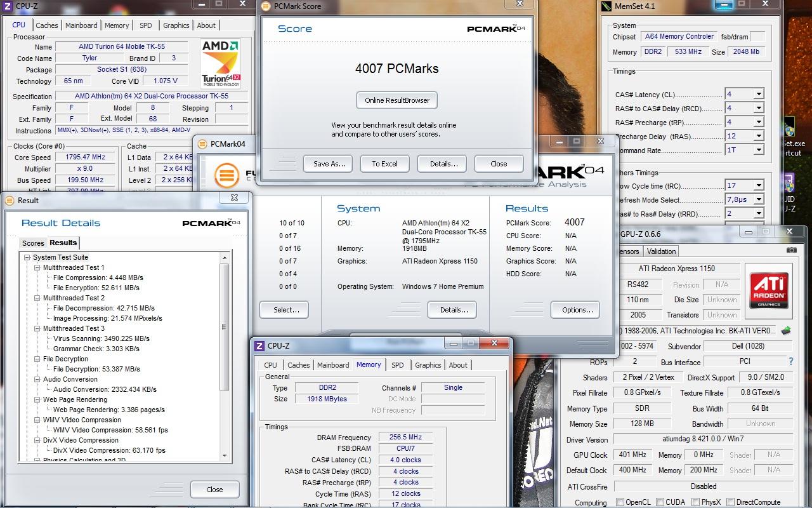Collapse the Audio Conversion tree node
The image size is (812, 508).
coord(37,379)
